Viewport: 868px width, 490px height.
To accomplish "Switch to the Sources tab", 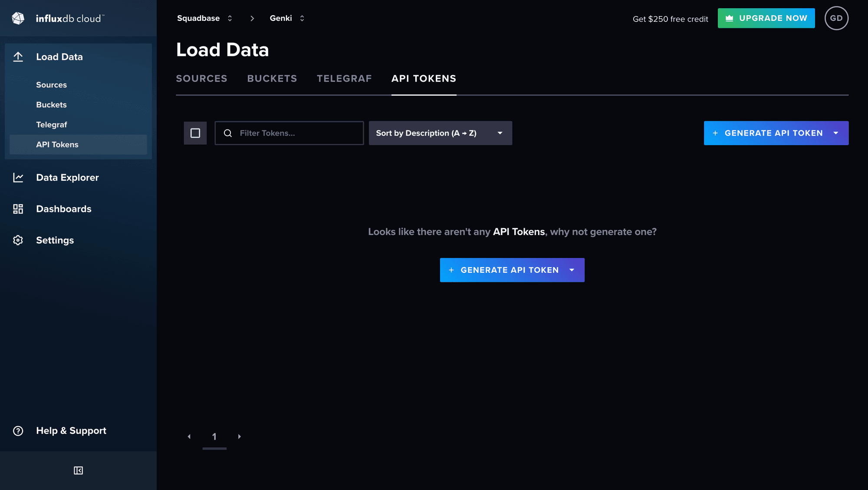I will [x=201, y=79].
